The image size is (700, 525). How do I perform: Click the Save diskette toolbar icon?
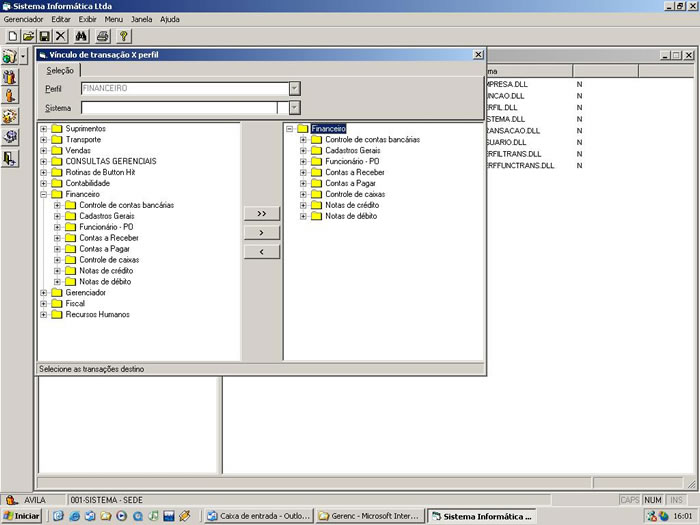click(x=44, y=36)
